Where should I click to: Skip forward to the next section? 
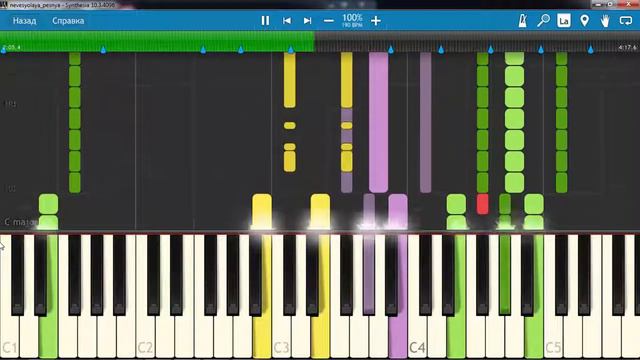click(308, 20)
